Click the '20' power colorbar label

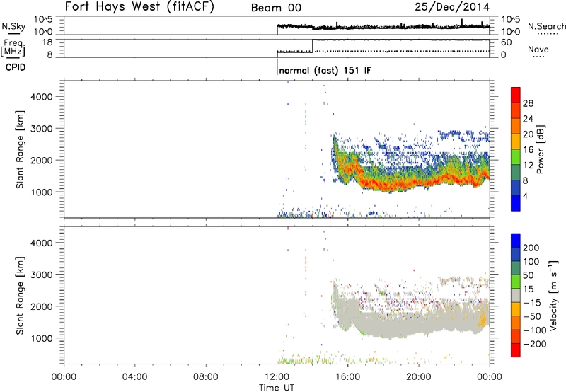point(528,134)
